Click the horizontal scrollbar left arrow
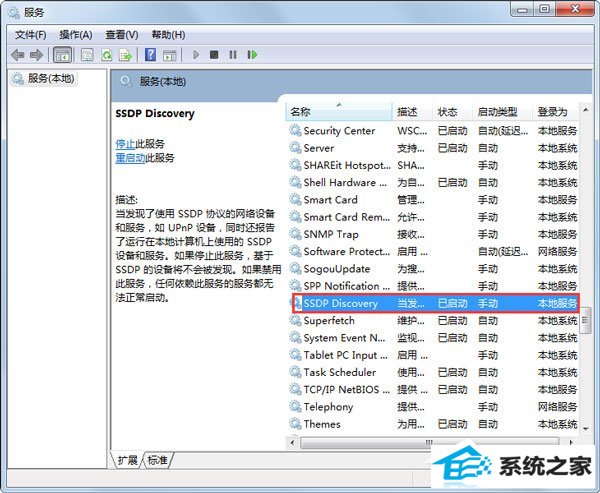 point(293,442)
